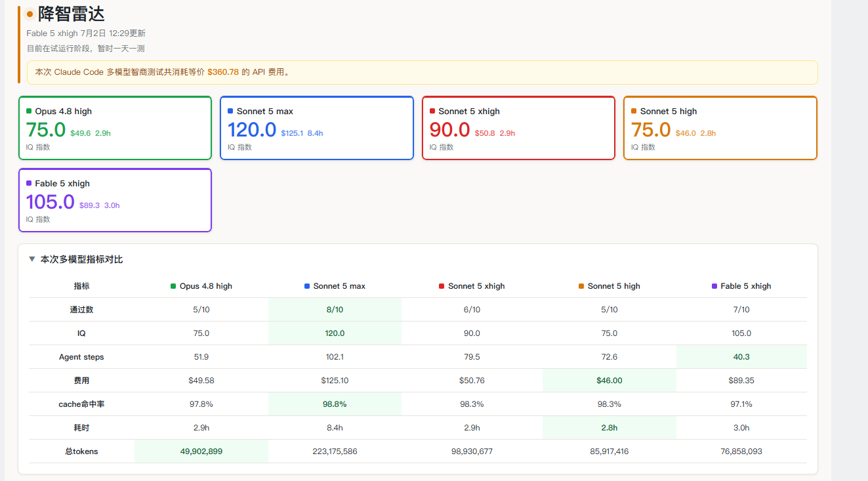The image size is (868, 481).
Task: Click the highlighted 8/10 通过数 cell
Action: pos(335,310)
